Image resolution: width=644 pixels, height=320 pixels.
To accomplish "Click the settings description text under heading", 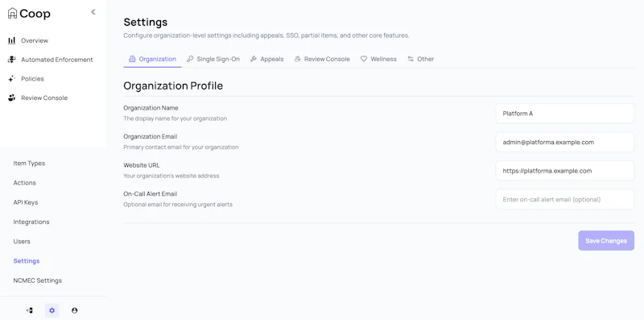I will click(266, 35).
